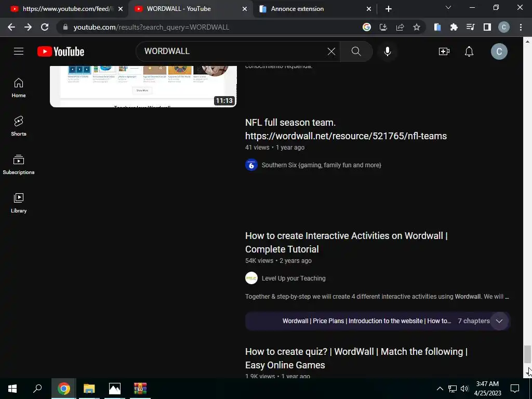Click the Google icon in the address bar
532x399 pixels.
[367, 27]
